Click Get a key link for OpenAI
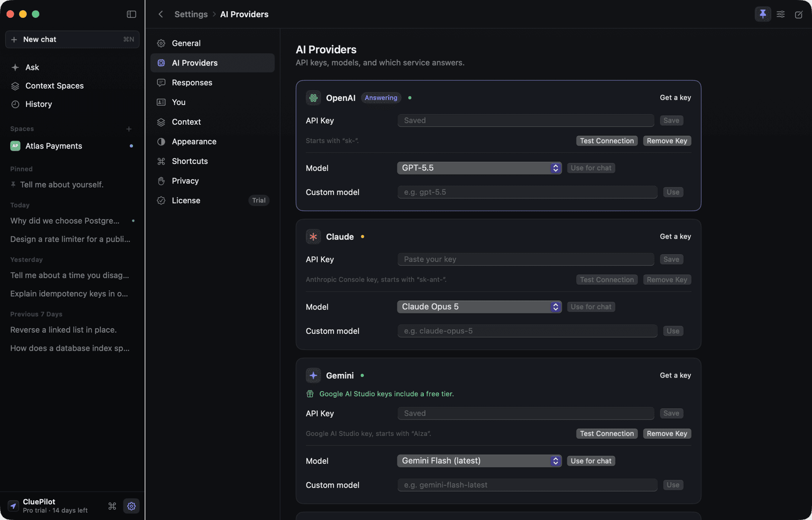The height and width of the screenshot is (520, 812). pos(675,97)
